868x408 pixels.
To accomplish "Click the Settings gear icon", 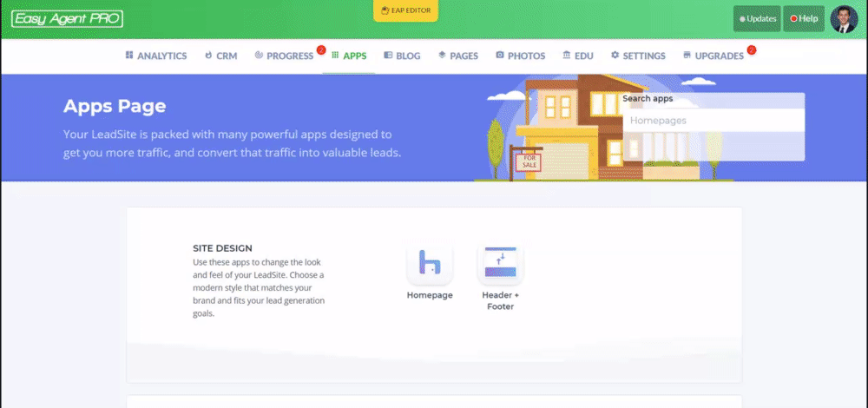I will coord(615,56).
